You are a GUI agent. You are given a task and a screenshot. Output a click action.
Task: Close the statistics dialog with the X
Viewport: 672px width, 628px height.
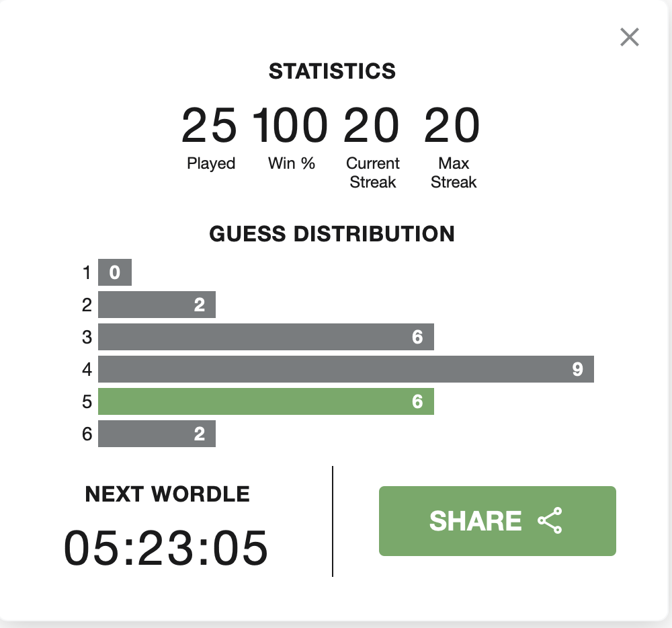629,37
